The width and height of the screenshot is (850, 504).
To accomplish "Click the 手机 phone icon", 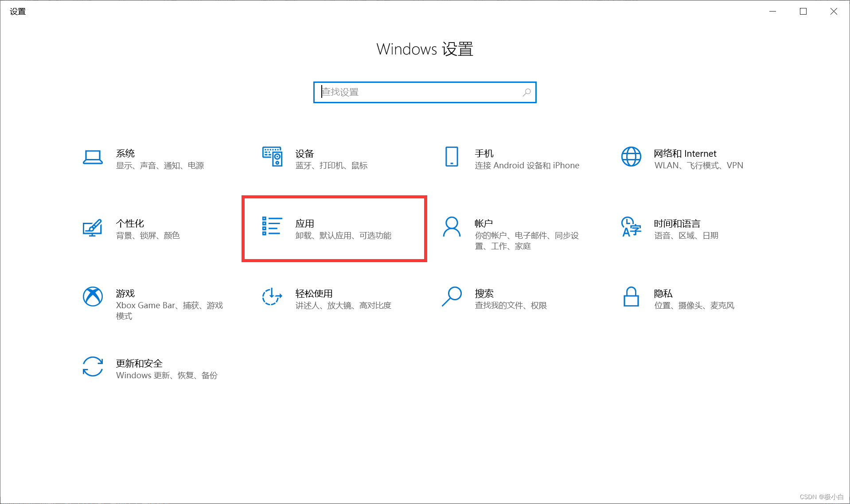I will coord(452,157).
